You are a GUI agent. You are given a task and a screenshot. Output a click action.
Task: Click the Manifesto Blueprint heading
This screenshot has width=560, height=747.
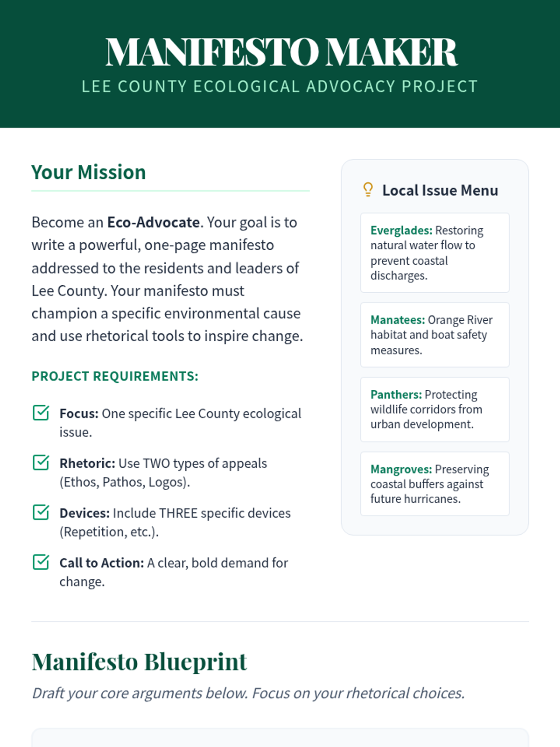(139, 662)
